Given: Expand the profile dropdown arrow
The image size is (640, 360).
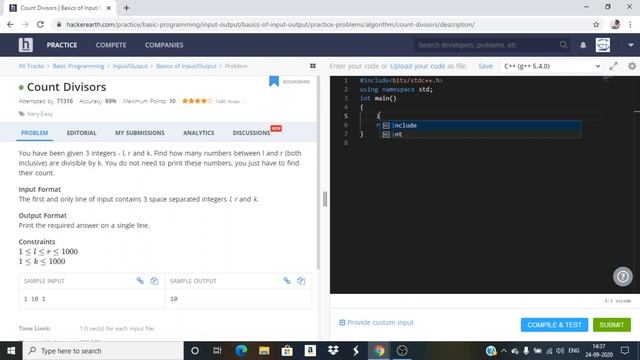Looking at the screenshot, I should pos(631,45).
